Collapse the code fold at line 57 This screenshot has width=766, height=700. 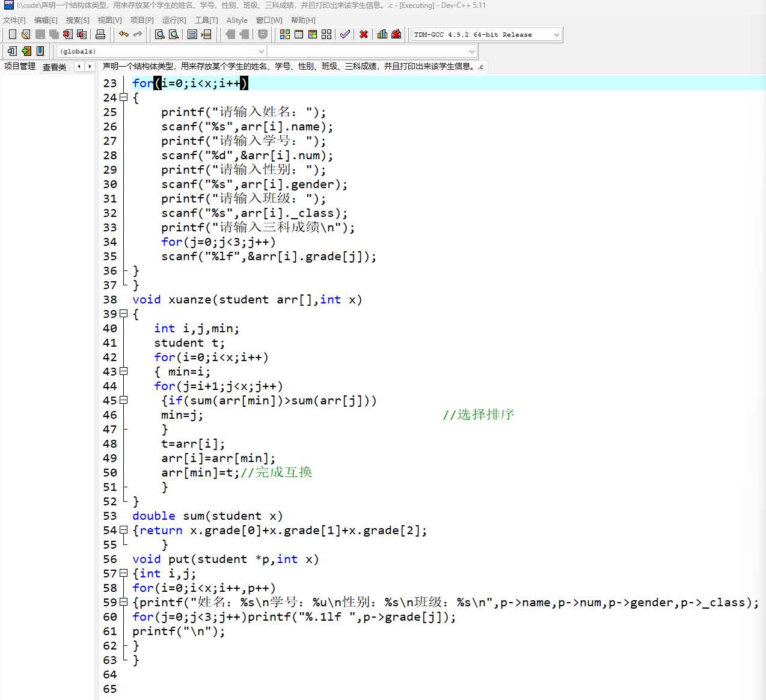[124, 573]
